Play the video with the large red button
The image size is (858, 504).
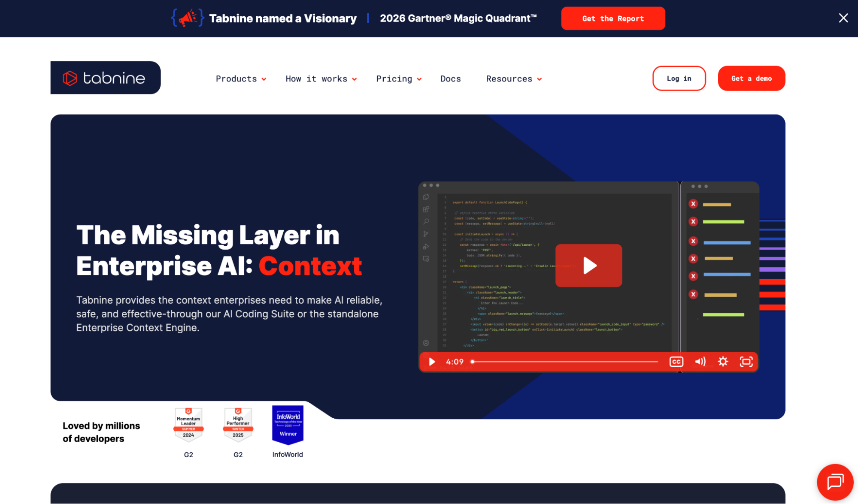(x=588, y=266)
